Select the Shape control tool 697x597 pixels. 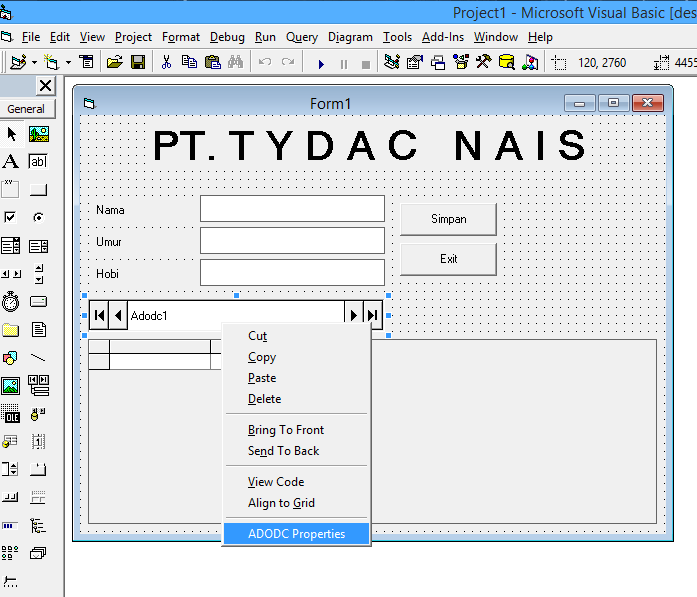pyautogui.click(x=10, y=358)
